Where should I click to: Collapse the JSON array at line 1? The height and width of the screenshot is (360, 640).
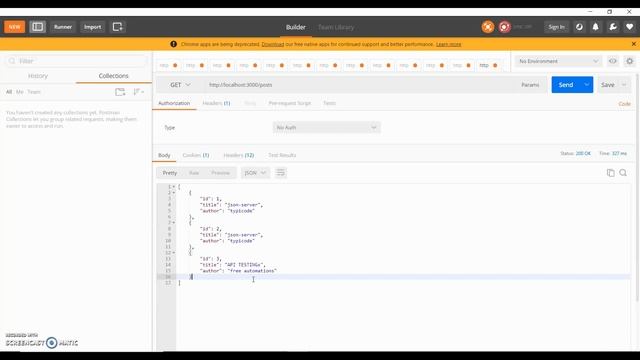(x=173, y=187)
